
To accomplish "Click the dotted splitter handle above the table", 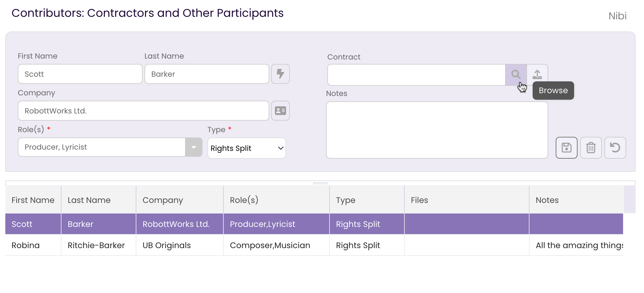I will pos(320,183).
